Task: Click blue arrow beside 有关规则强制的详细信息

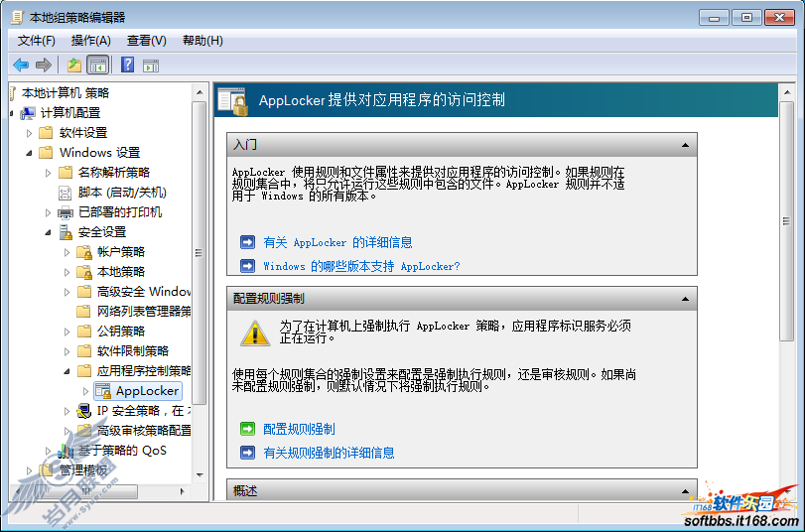Action: (247, 453)
